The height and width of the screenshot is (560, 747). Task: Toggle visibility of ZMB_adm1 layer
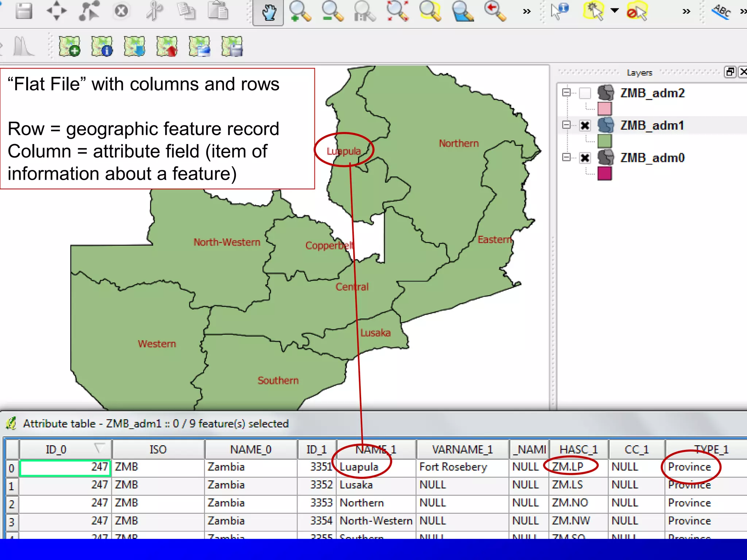(585, 125)
